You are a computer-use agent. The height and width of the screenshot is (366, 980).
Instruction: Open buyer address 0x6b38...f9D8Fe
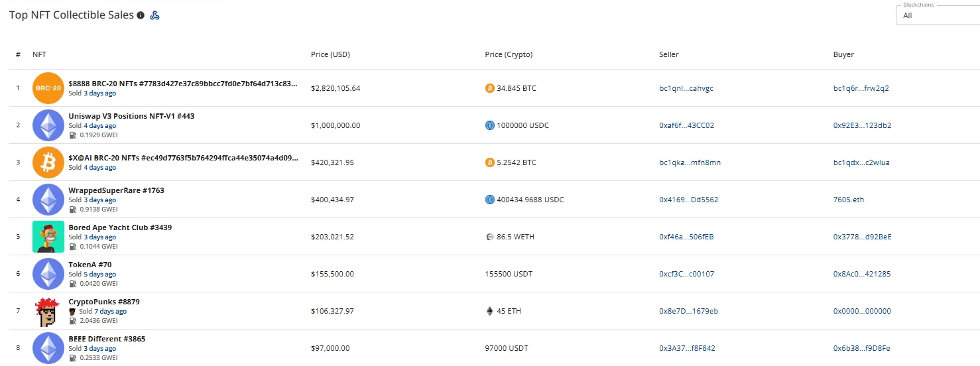pos(862,348)
